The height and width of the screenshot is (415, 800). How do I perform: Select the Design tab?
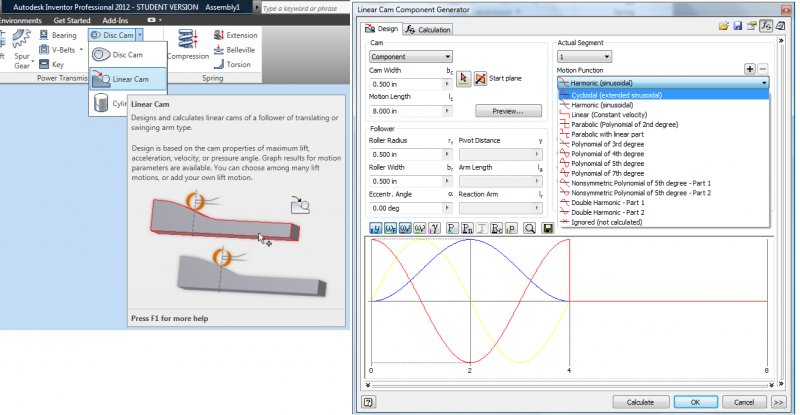[x=382, y=29]
